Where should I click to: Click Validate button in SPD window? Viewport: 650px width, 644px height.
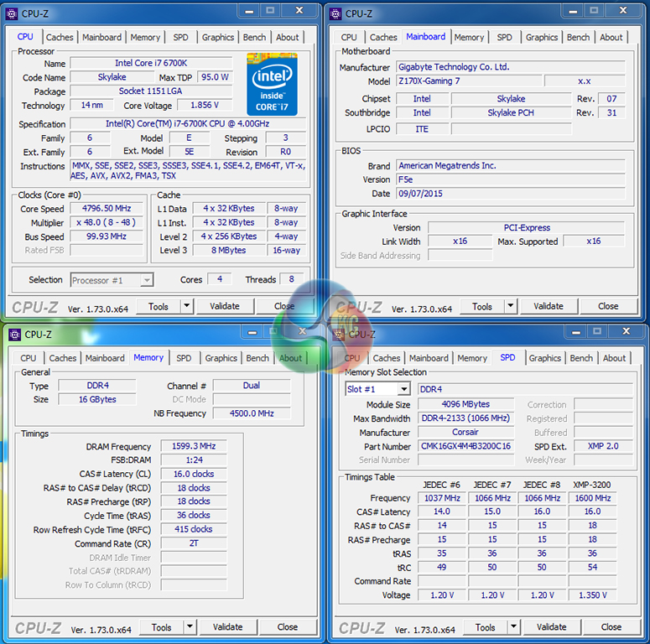pos(551,627)
